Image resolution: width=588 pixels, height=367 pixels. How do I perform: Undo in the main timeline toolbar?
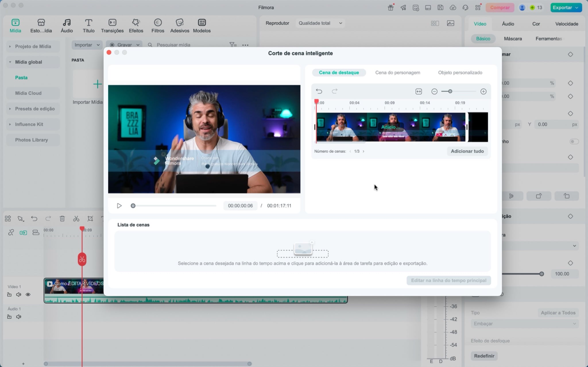34,219
